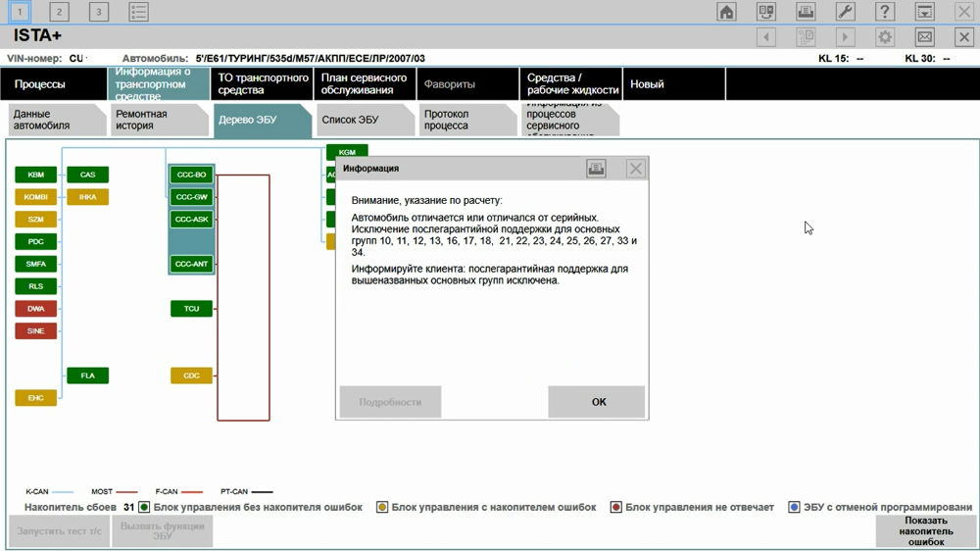Viewport: 980px width, 551px height.
Task: Click the home icon in top toolbar
Action: (726, 12)
